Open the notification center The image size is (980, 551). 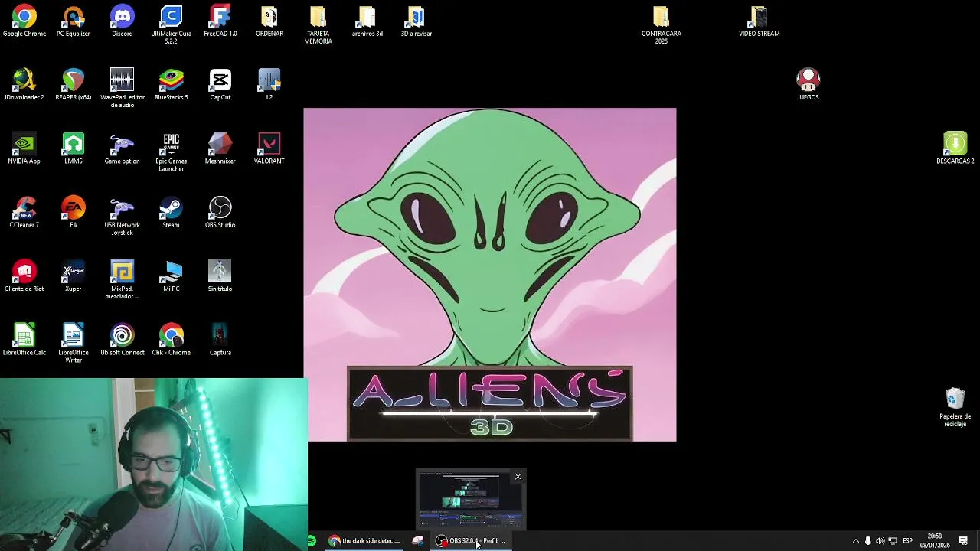963,541
